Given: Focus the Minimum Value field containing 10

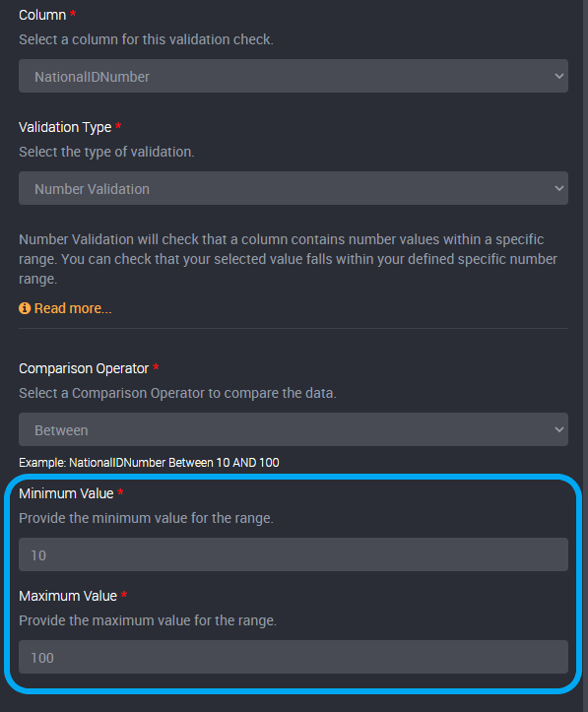Looking at the screenshot, I should 294,554.
